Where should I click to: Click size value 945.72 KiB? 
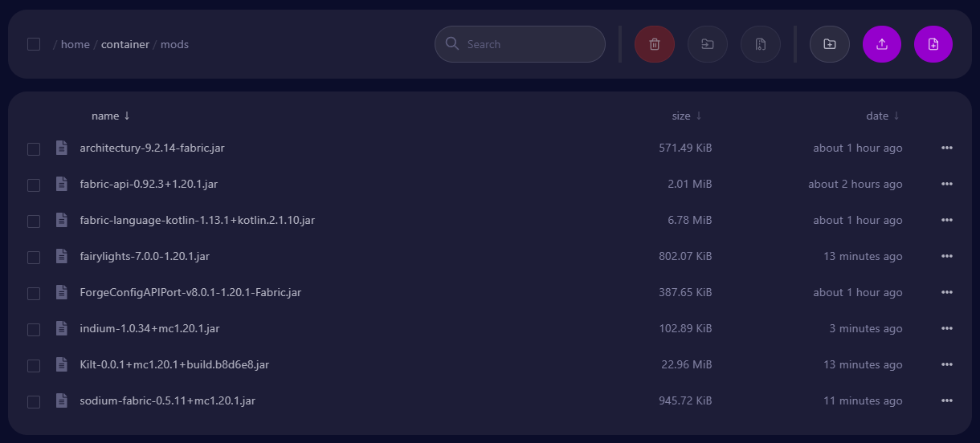pos(685,400)
